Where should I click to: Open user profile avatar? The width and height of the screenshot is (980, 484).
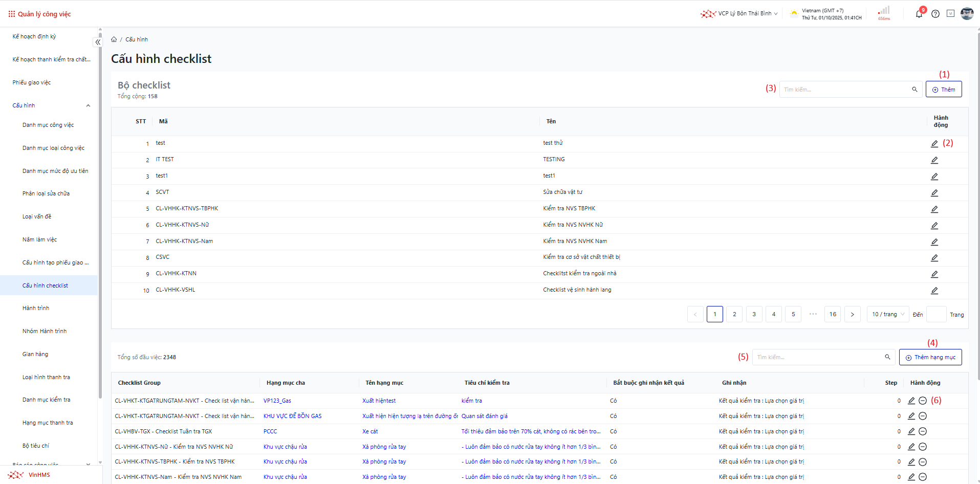click(967, 14)
